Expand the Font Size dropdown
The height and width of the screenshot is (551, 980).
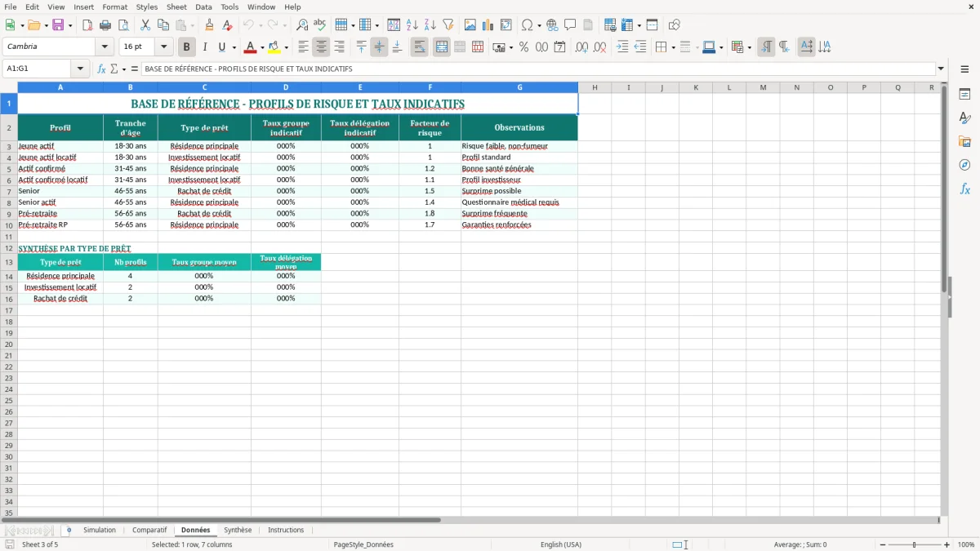163,47
